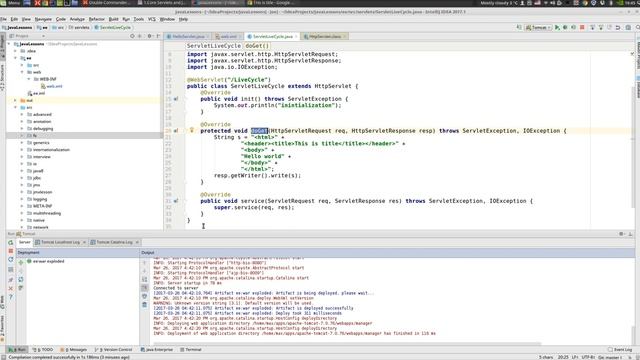Image resolution: width=640 pixels, height=360 pixels.
Task: Expand the out folder
Action: [16, 100]
